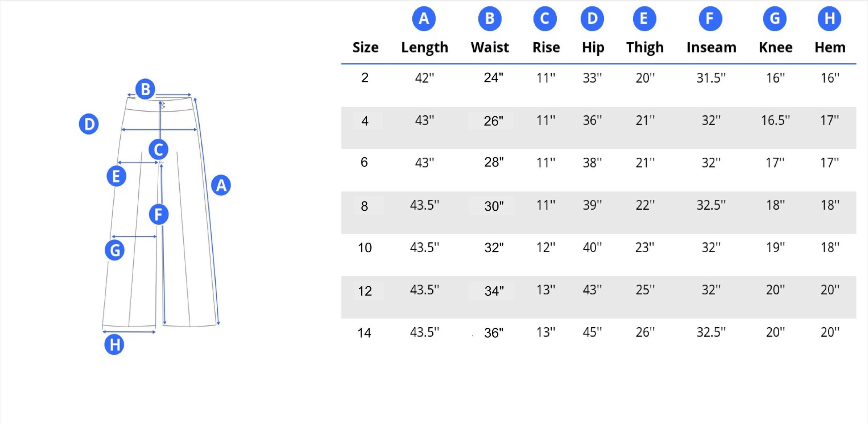Click the H badge above the Hem column

click(x=829, y=19)
